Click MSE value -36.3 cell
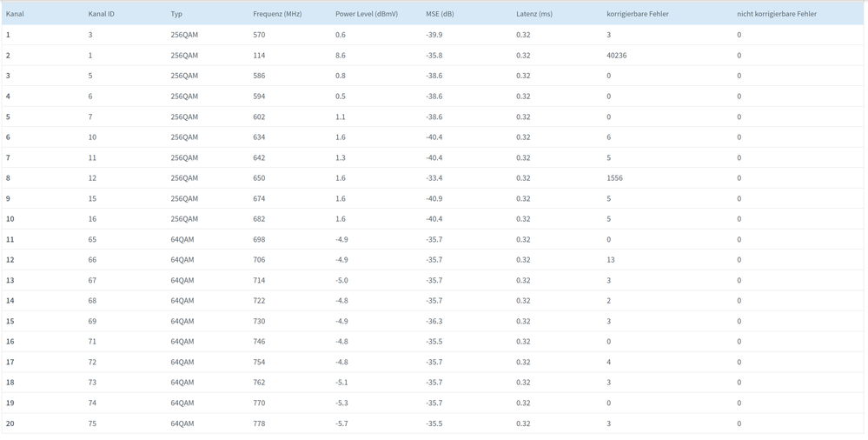The image size is (868, 440). [434, 321]
